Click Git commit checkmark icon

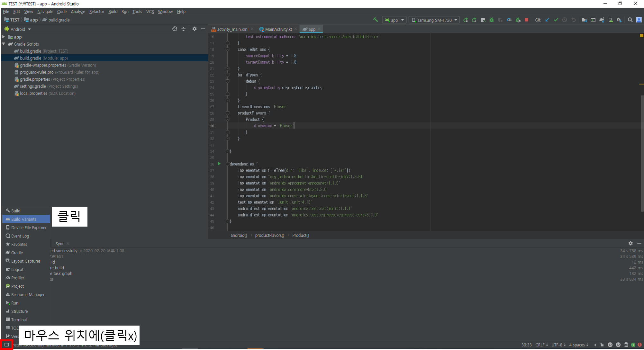(x=556, y=20)
